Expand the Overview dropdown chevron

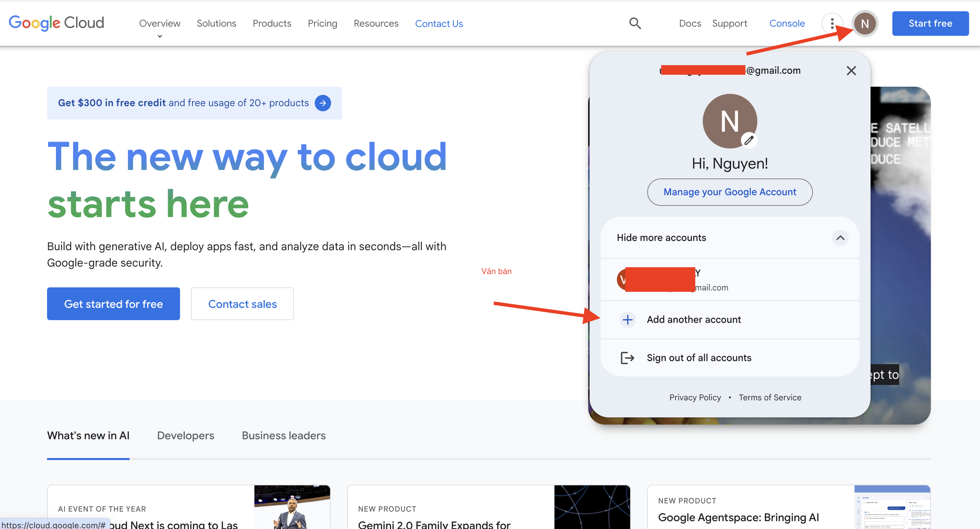point(160,37)
